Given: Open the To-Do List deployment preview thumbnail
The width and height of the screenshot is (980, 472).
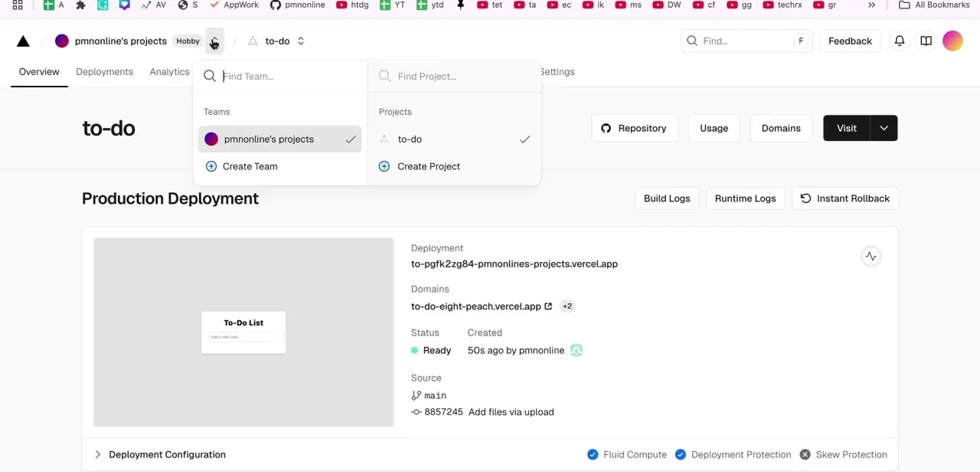Looking at the screenshot, I should point(243,332).
